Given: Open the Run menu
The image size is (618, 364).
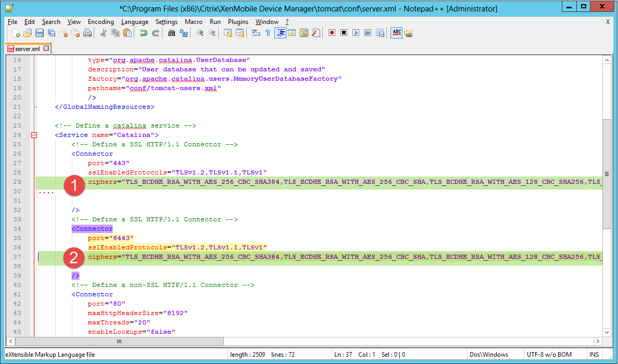Looking at the screenshot, I should 215,22.
